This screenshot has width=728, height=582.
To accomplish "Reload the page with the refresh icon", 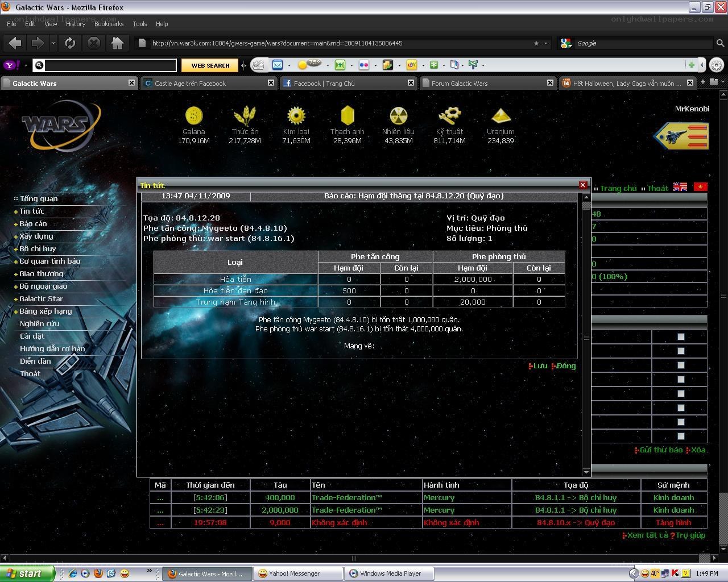I will [x=70, y=43].
